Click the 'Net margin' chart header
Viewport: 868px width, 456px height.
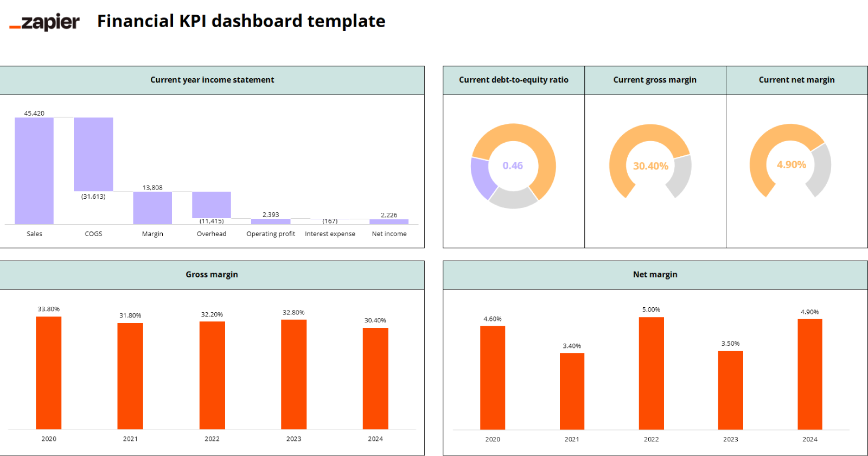(x=655, y=275)
